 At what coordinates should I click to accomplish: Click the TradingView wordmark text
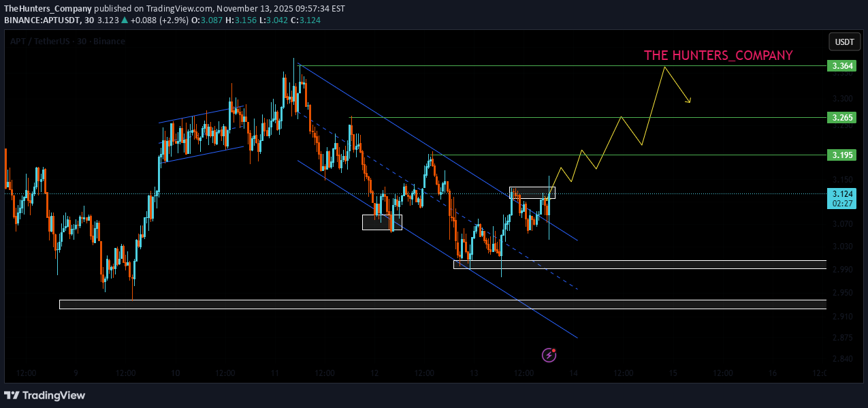click(54, 395)
